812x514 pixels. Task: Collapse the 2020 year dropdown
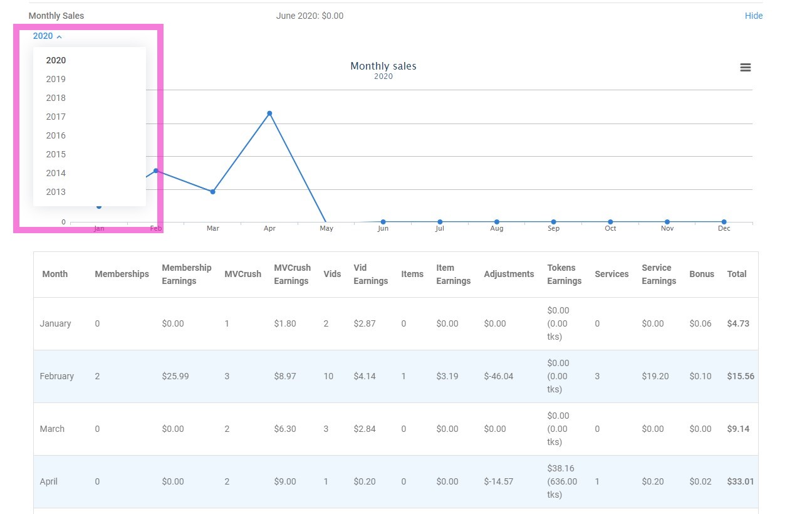[x=47, y=36]
